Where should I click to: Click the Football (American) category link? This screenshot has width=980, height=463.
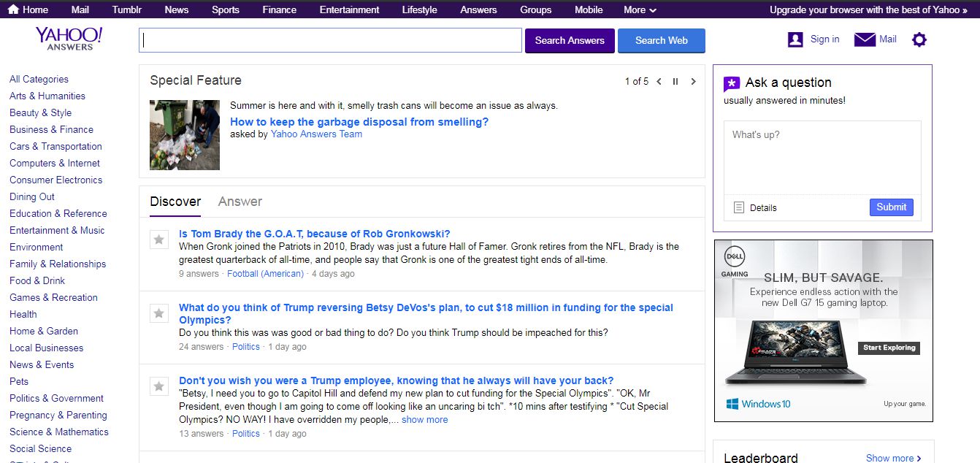pos(265,274)
